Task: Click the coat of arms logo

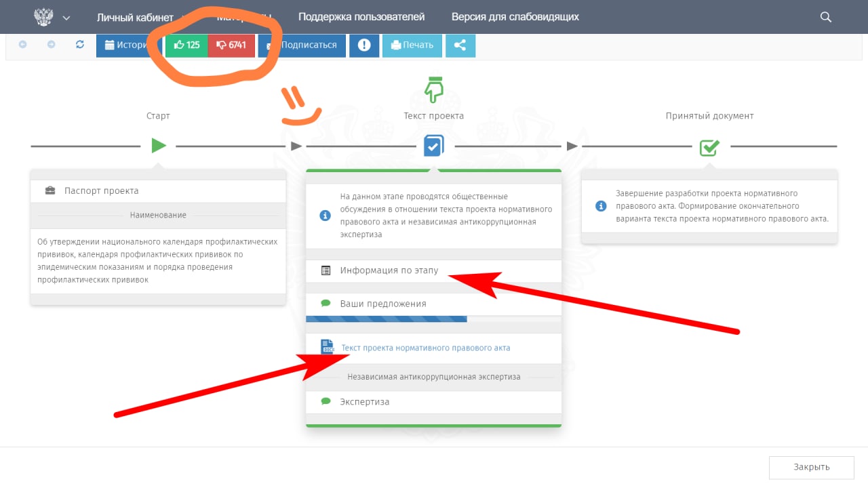Action: tap(43, 17)
